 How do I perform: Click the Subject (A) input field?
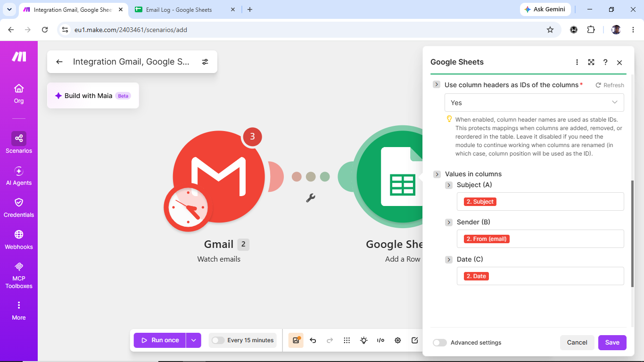(540, 201)
